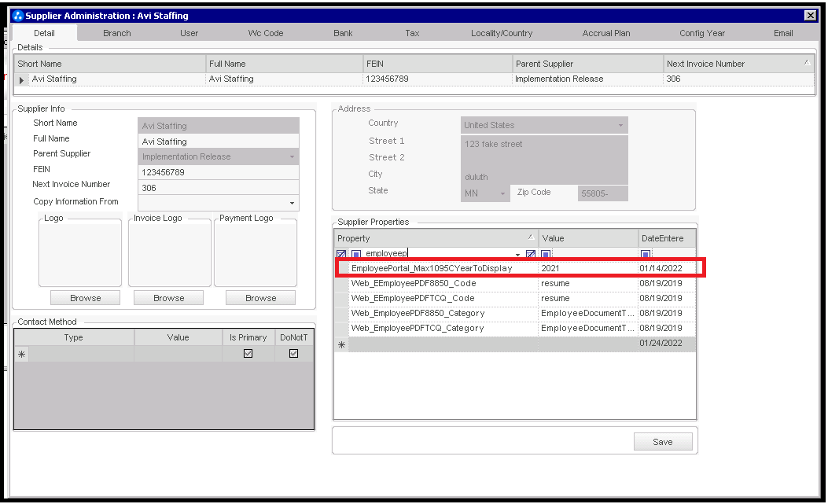Expand the Parent Supplier dropdown
This screenshot has width=828, height=504.
pyautogui.click(x=292, y=157)
